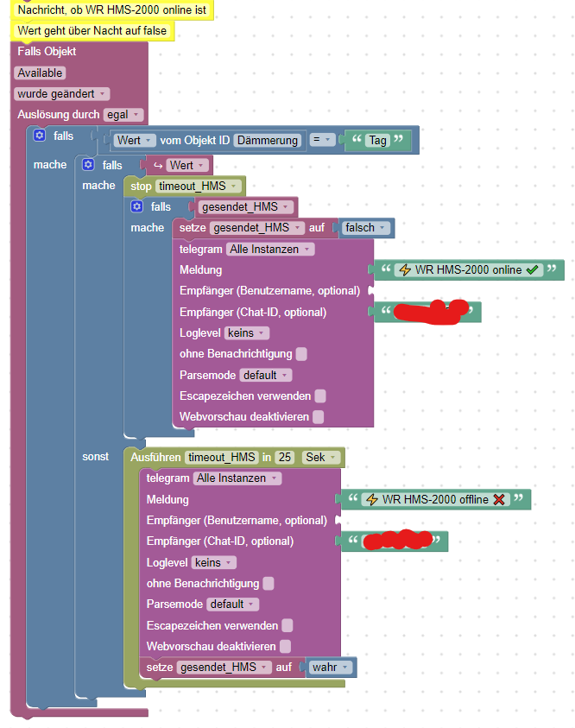575x728 pixels.
Task: Open 'gesendet_HMS' dropdown in setze auf falsch block
Action: coord(257,228)
